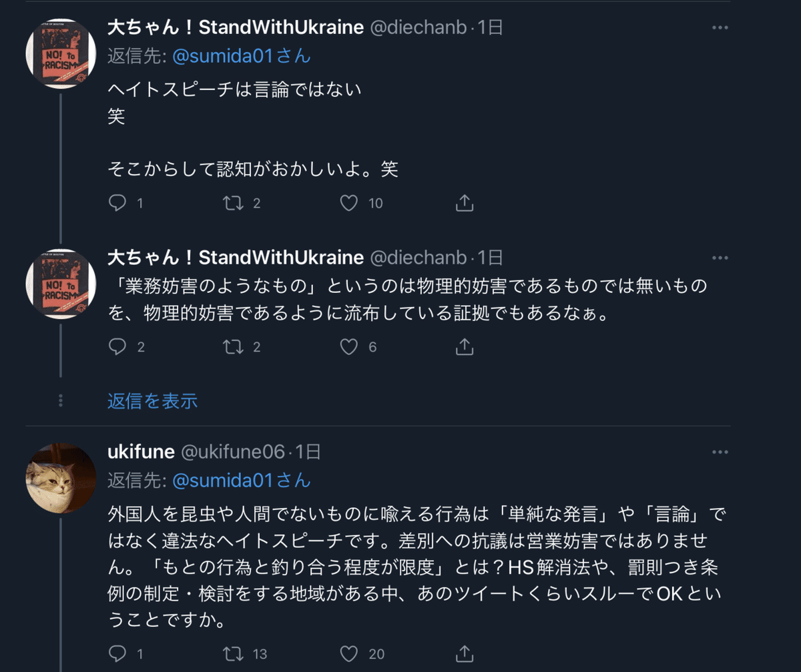Retweet ukifune's tweet with 13 retweets
The height and width of the screenshot is (672, 801).
(x=233, y=653)
